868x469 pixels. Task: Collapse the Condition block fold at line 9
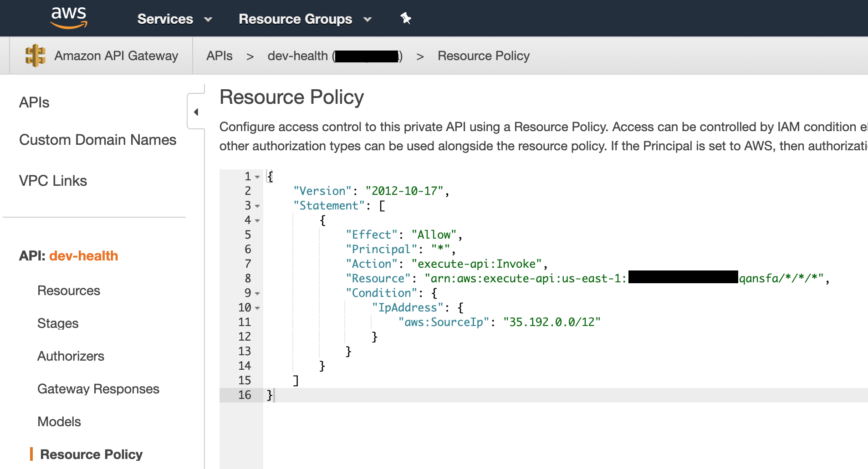point(257,293)
